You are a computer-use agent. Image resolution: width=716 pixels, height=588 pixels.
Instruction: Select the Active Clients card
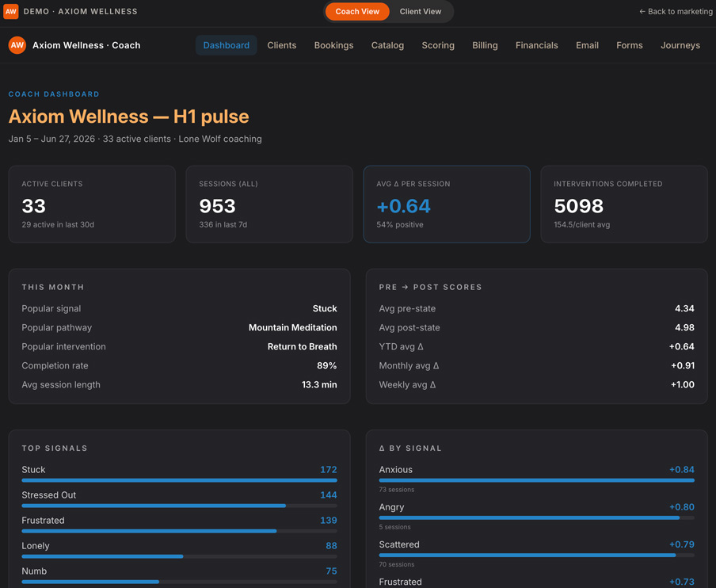click(x=92, y=204)
